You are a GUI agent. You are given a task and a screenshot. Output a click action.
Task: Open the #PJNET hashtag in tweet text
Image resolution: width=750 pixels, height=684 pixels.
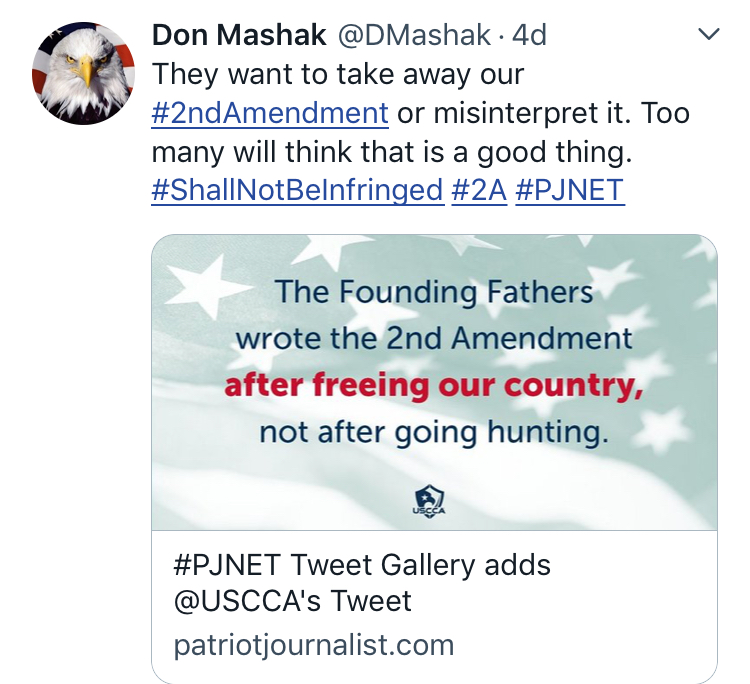pos(570,190)
